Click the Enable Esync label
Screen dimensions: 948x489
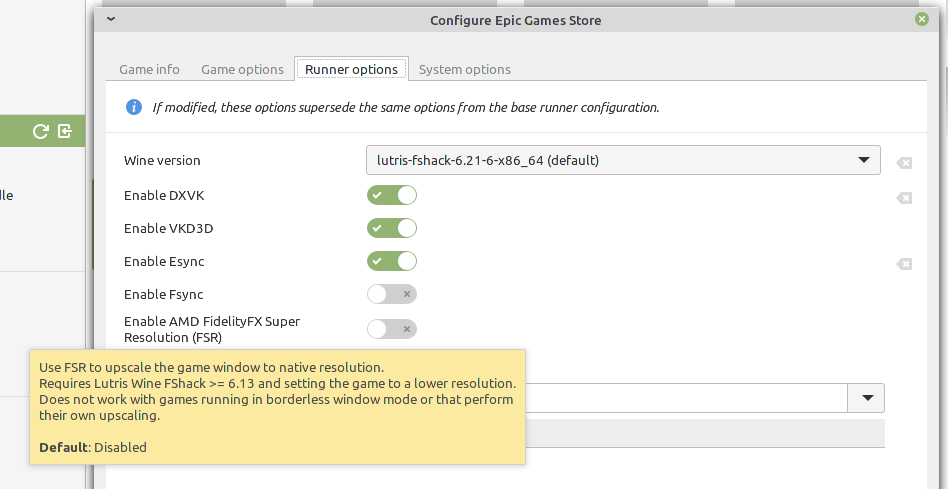coord(164,261)
